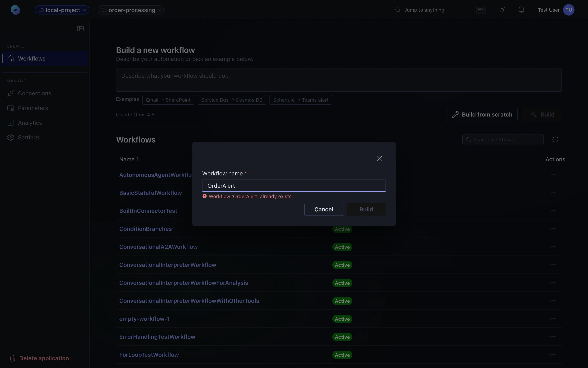
Task: Open Settings in the sidebar
Action: 45,137
